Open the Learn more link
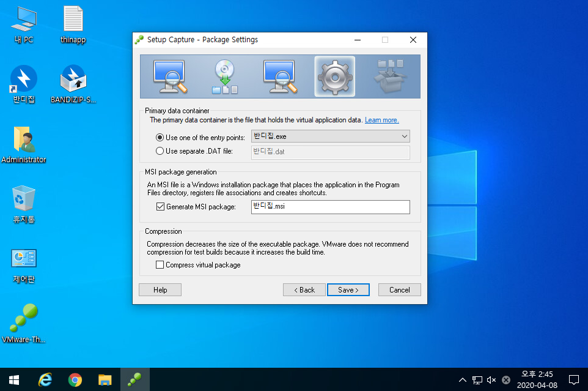This screenshot has height=391, width=588. [x=381, y=120]
